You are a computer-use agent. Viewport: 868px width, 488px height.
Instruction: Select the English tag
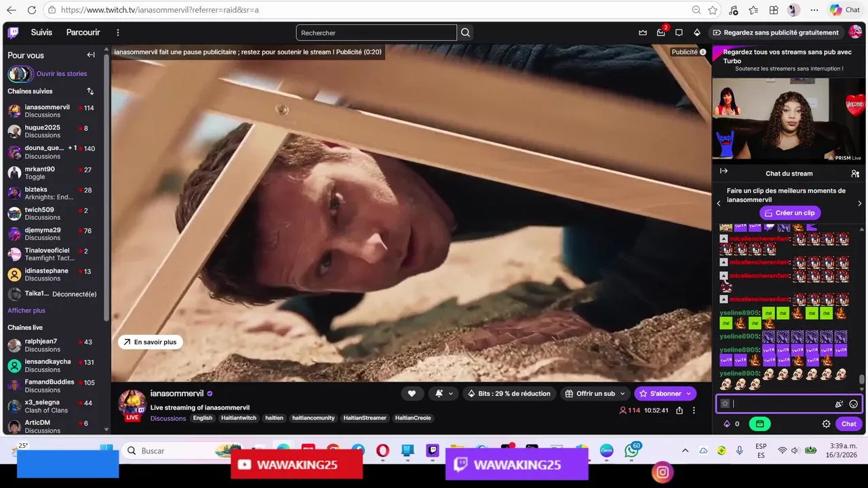click(x=203, y=418)
